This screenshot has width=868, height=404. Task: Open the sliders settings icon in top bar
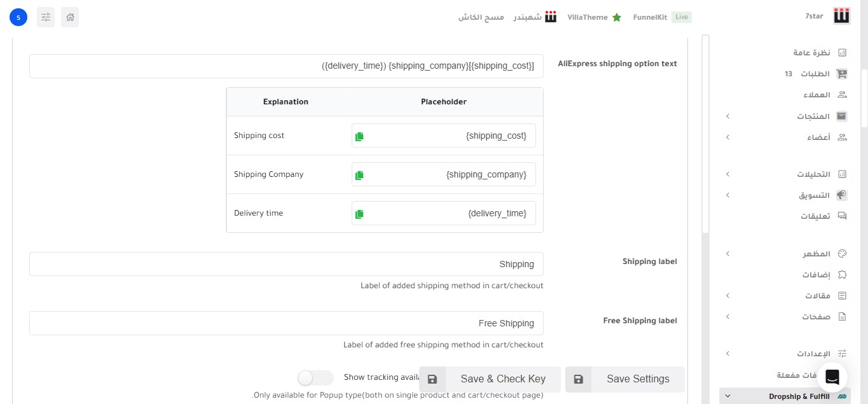tap(46, 17)
